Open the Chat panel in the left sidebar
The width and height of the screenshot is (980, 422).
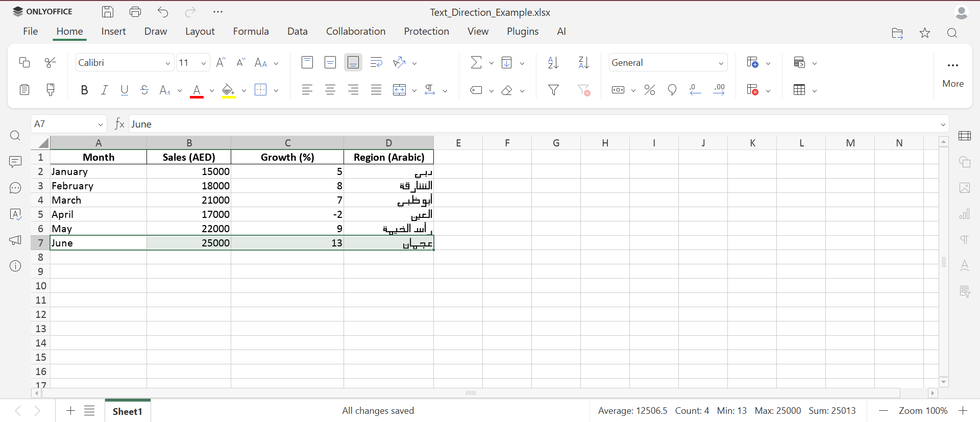click(15, 188)
